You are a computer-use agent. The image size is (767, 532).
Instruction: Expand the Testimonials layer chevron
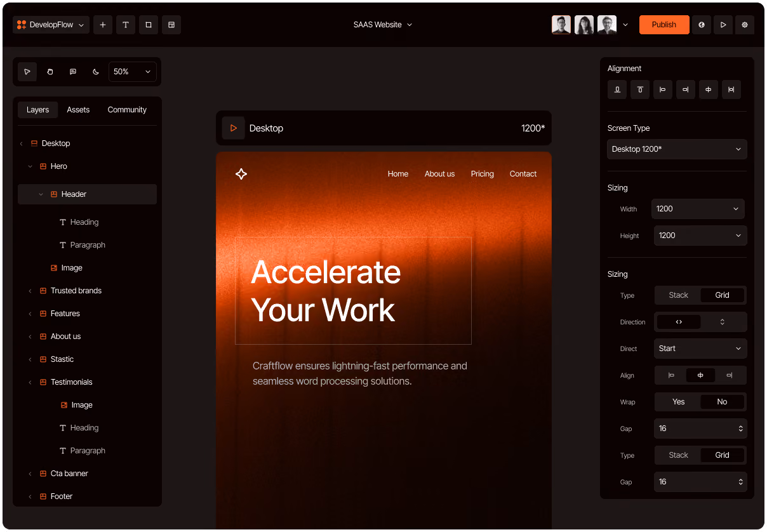pos(30,382)
